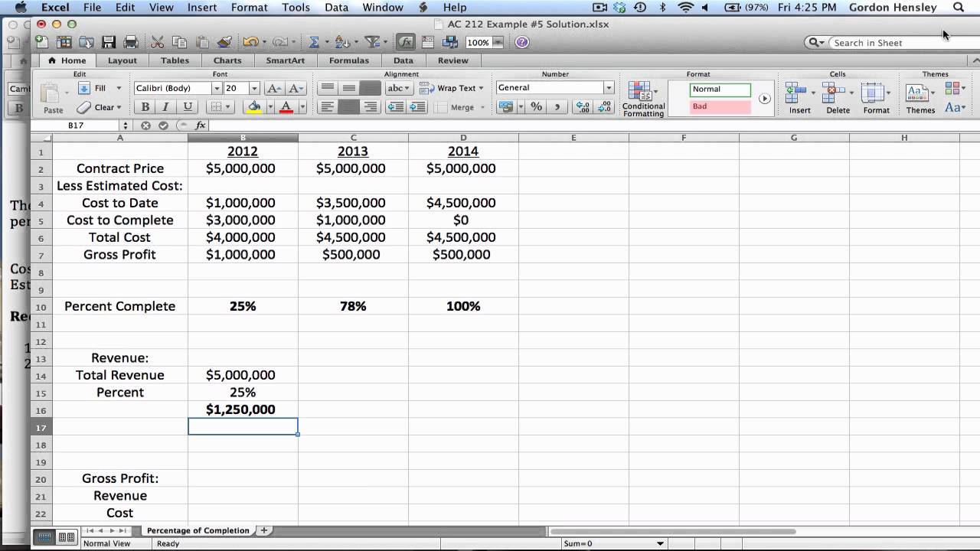980x551 pixels.
Task: Click the Themes button in the ribbon
Action: coord(920,98)
